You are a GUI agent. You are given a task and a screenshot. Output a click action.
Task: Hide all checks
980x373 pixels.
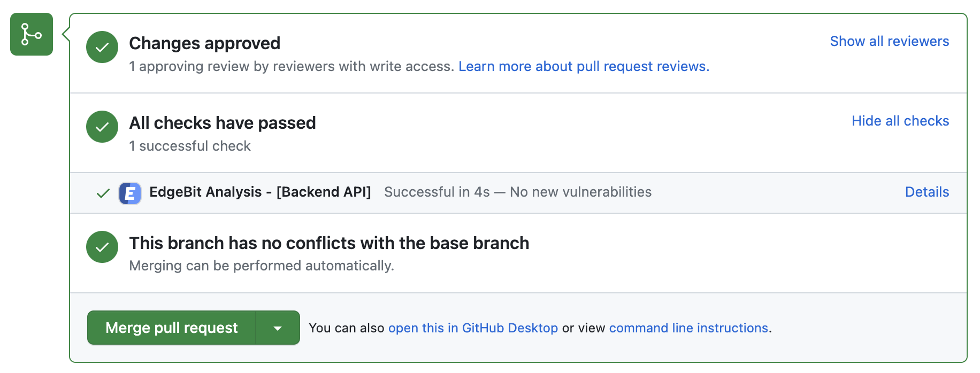coord(900,121)
